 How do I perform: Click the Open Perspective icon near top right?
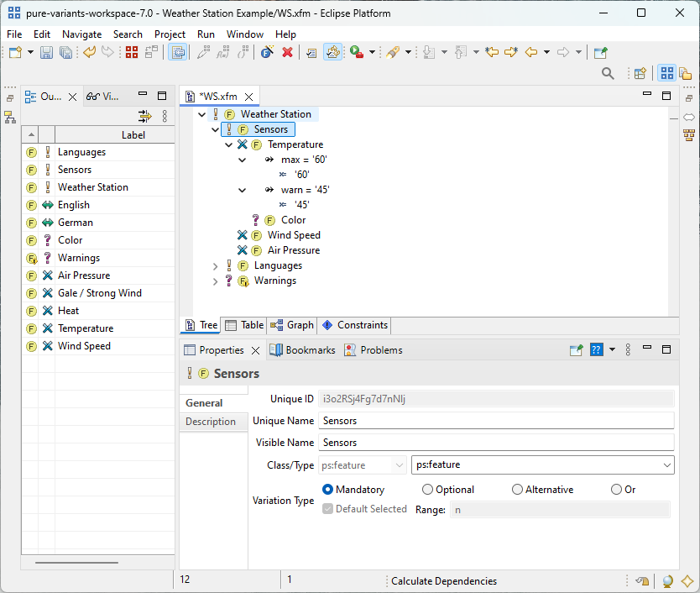click(x=638, y=73)
